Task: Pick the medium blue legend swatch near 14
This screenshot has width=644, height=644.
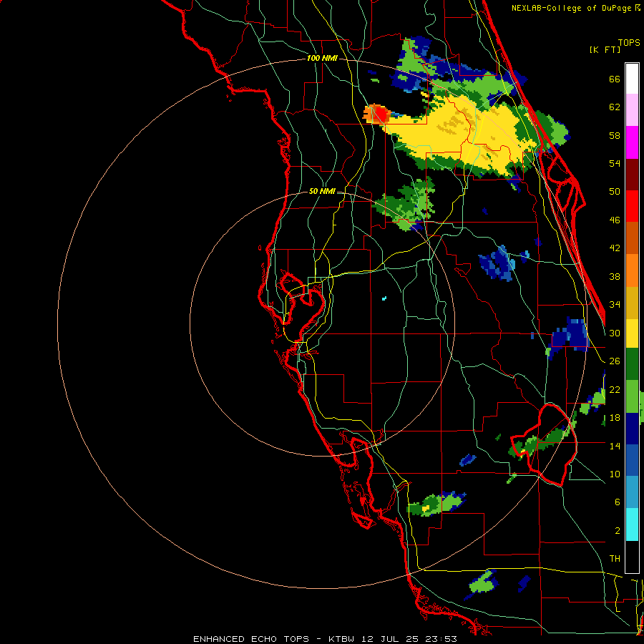Action: click(632, 460)
